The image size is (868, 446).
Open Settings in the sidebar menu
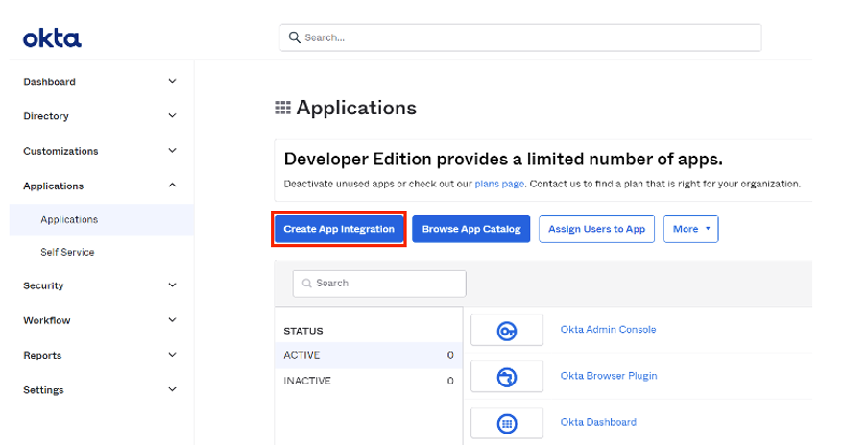tap(43, 390)
